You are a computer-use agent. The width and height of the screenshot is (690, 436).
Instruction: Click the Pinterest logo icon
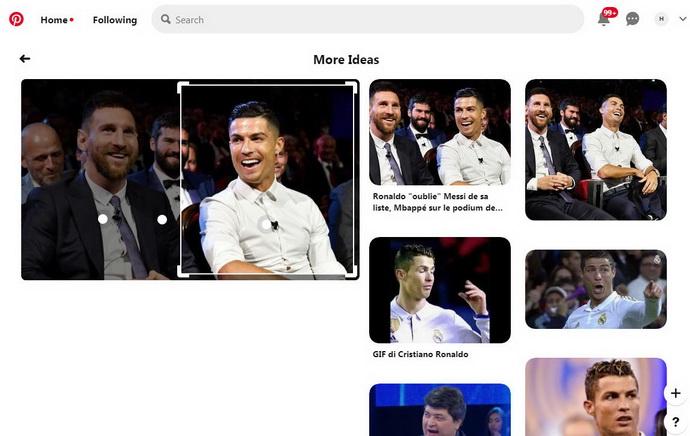point(16,19)
